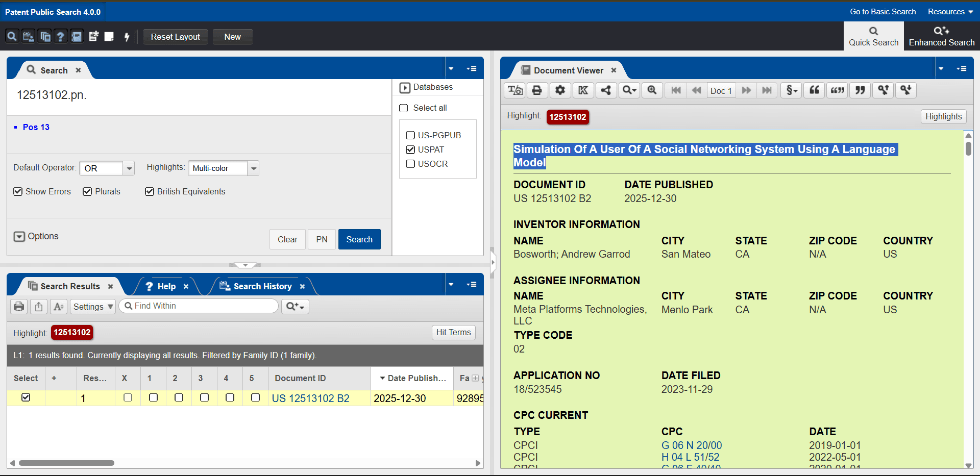Viewport: 980px width, 476px height.
Task: Go to previous document arrow
Action: point(697,90)
